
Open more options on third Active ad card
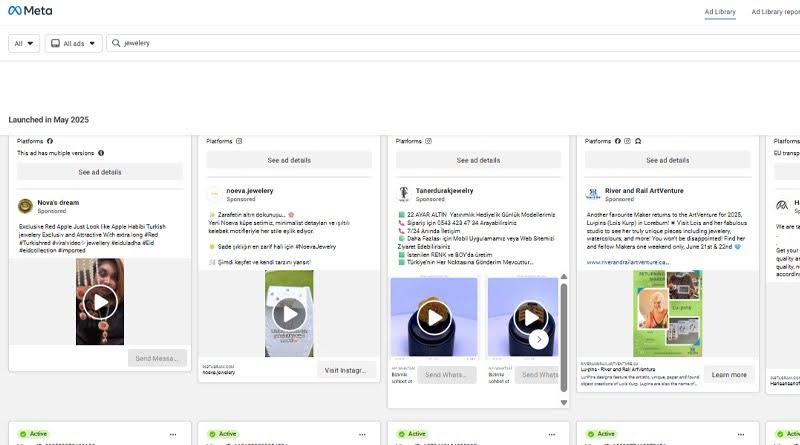click(x=552, y=434)
